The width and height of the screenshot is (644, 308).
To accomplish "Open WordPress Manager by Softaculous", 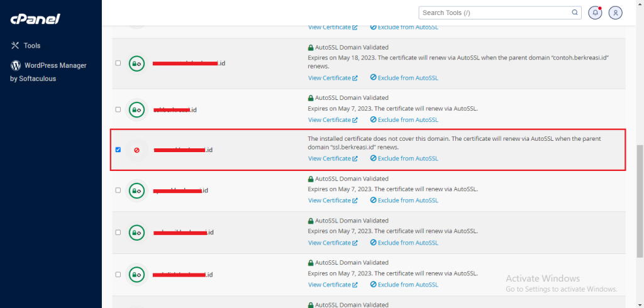I will (x=48, y=72).
